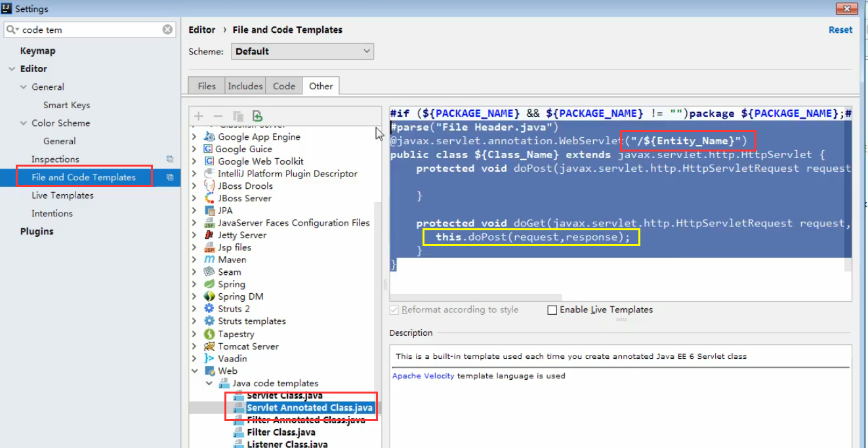Select Servlet Annotated Class.java template
The width and height of the screenshot is (868, 448).
coord(310,407)
